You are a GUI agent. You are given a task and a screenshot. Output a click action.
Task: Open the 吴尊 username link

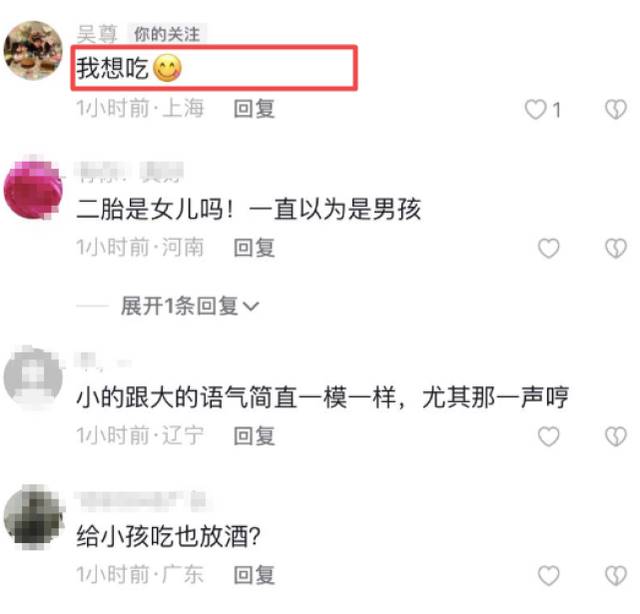coord(97,33)
